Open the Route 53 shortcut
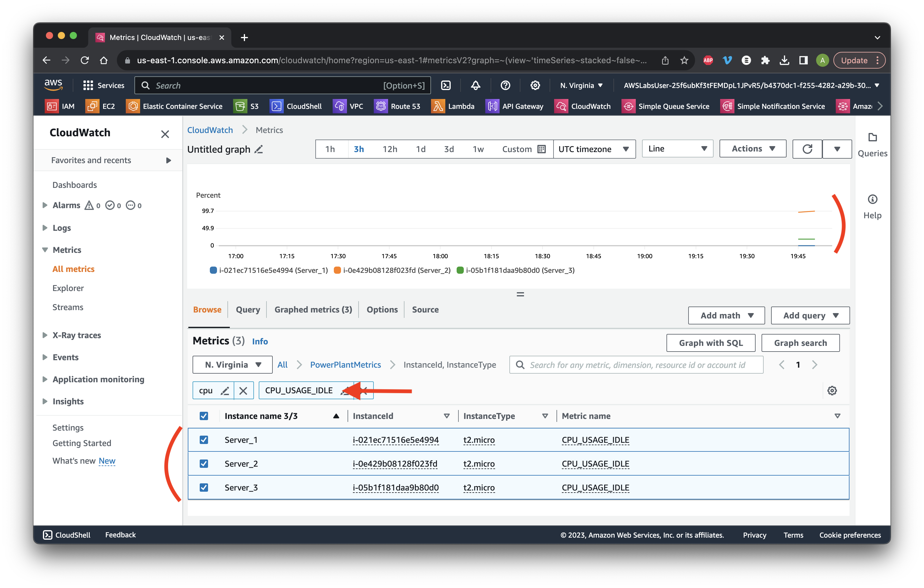Viewport: 924px width, 588px height. coord(397,106)
